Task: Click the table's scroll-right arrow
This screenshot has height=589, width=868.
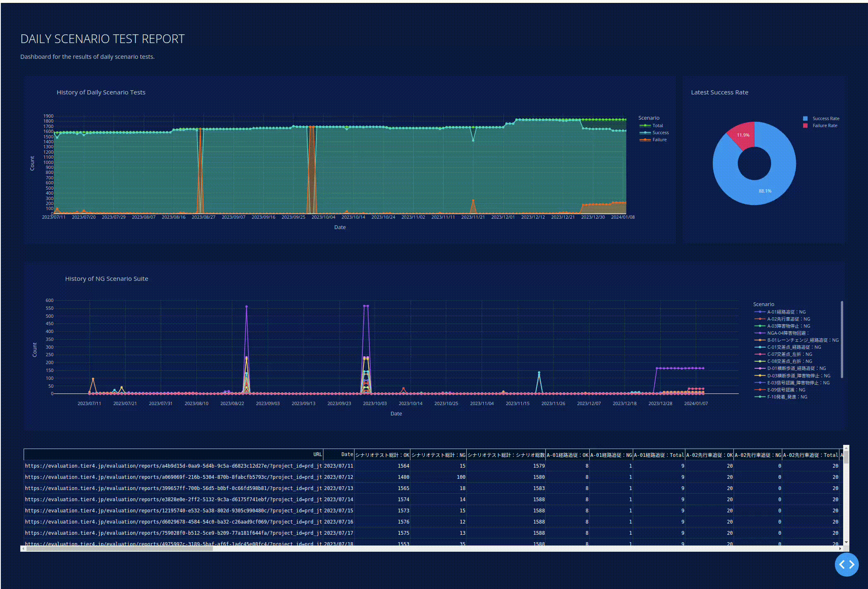Action: [840, 548]
